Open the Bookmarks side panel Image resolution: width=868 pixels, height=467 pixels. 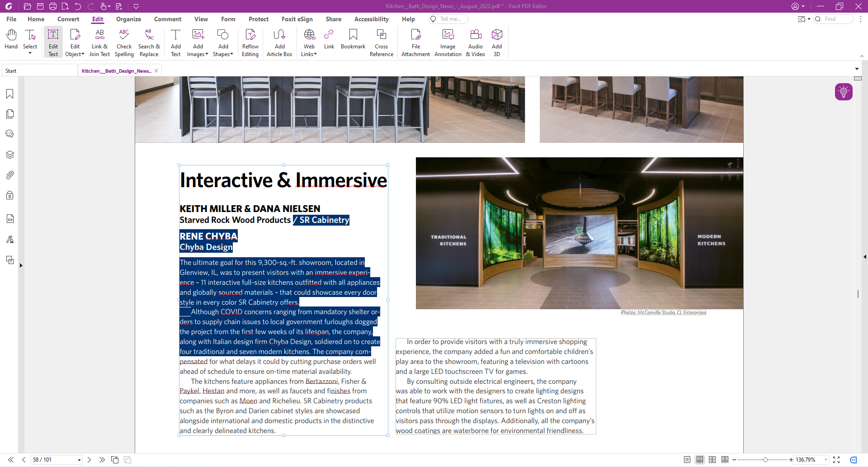[x=10, y=94]
